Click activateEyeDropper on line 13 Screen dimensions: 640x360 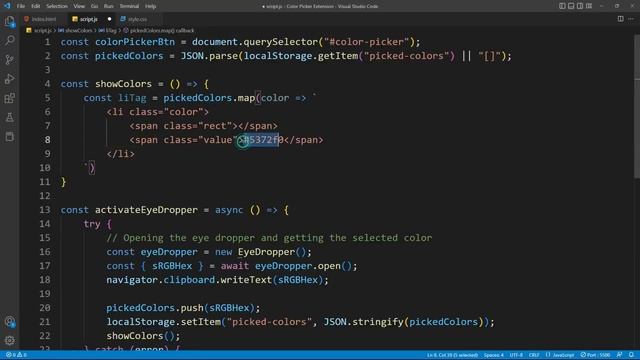coord(146,210)
